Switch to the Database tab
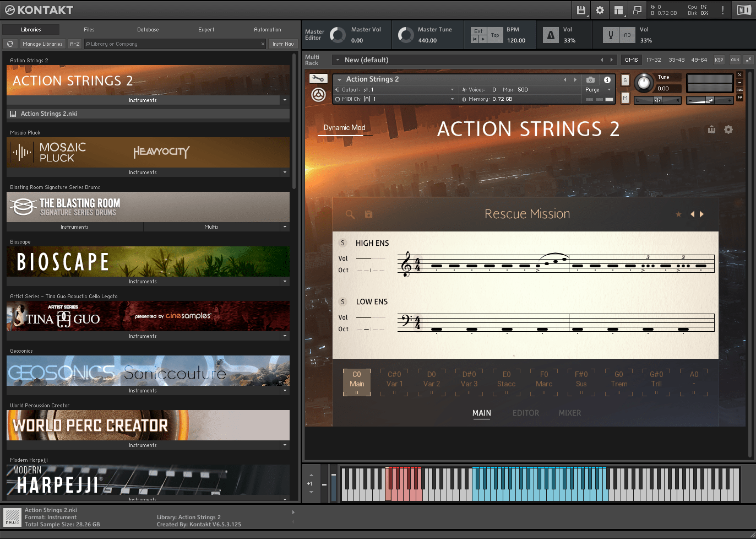Image resolution: width=756 pixels, height=539 pixels. pos(148,30)
